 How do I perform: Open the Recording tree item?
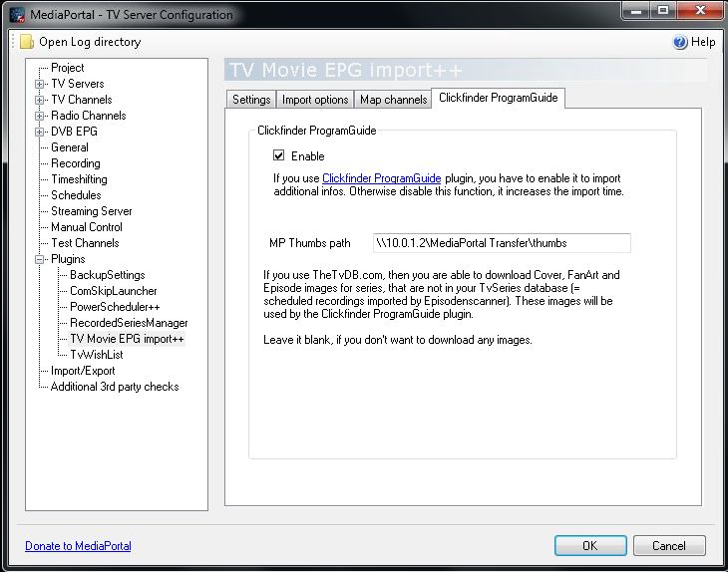(76, 163)
